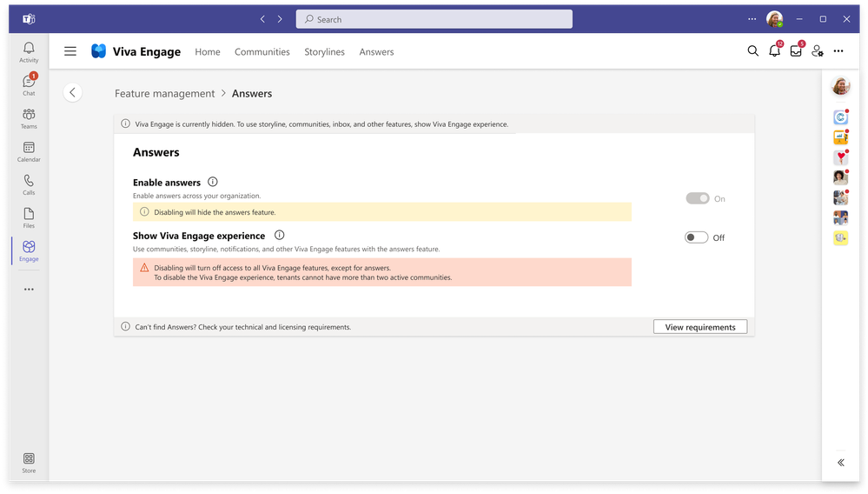Viewport: 868px width, 494px height.
Task: Show info tooltip for Enable answers
Action: [x=213, y=182]
